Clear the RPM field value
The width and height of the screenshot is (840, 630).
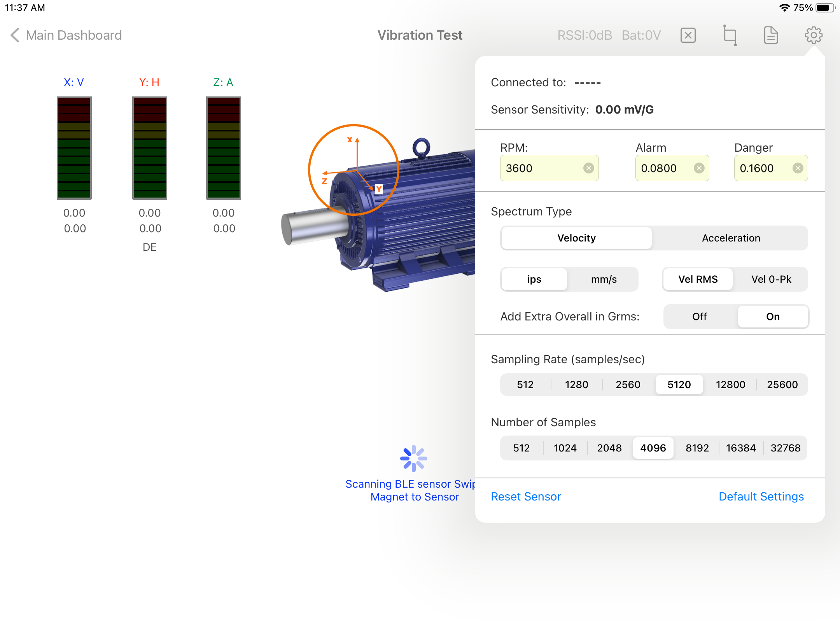click(x=589, y=168)
